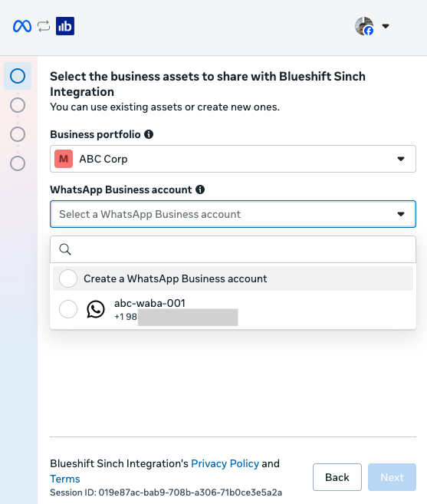Open the ABC Corp business portfolio dropdown
Viewport: 427px width, 504px height.
233,159
